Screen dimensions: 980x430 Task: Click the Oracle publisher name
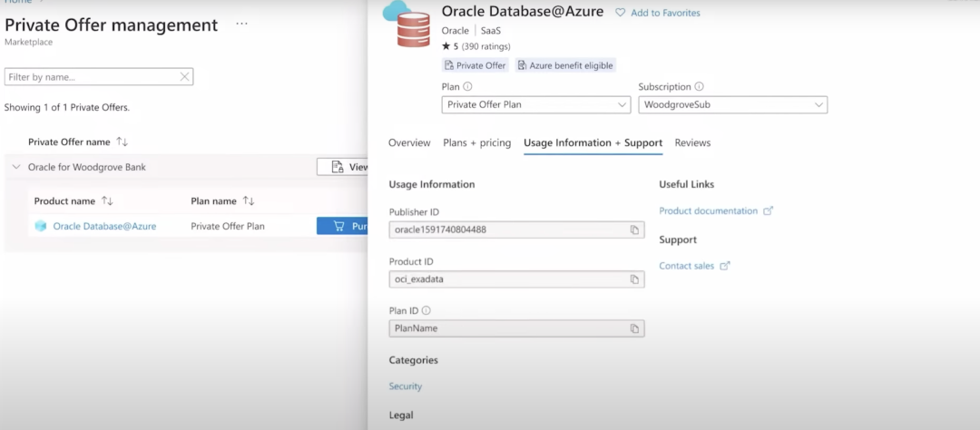[x=455, y=30]
